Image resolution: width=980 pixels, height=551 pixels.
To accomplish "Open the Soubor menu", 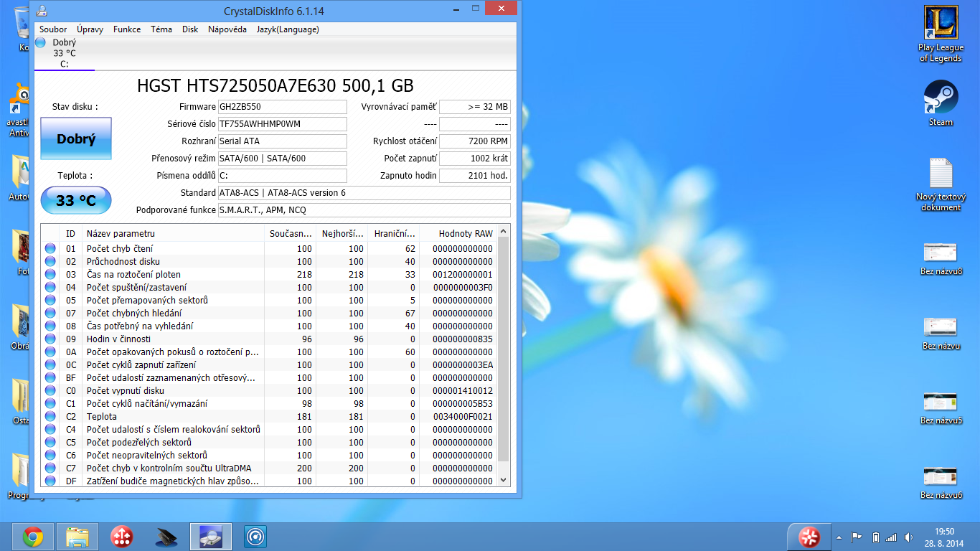I will click(53, 29).
